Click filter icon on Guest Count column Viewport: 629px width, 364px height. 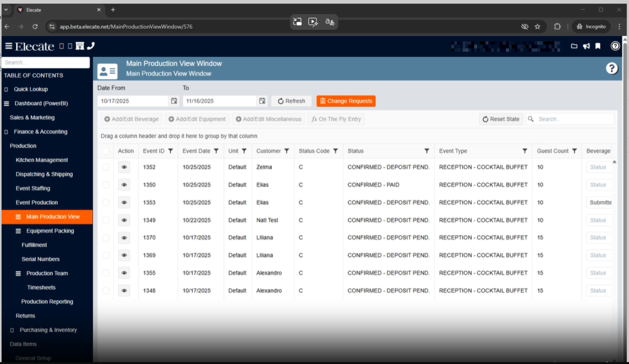(x=574, y=151)
